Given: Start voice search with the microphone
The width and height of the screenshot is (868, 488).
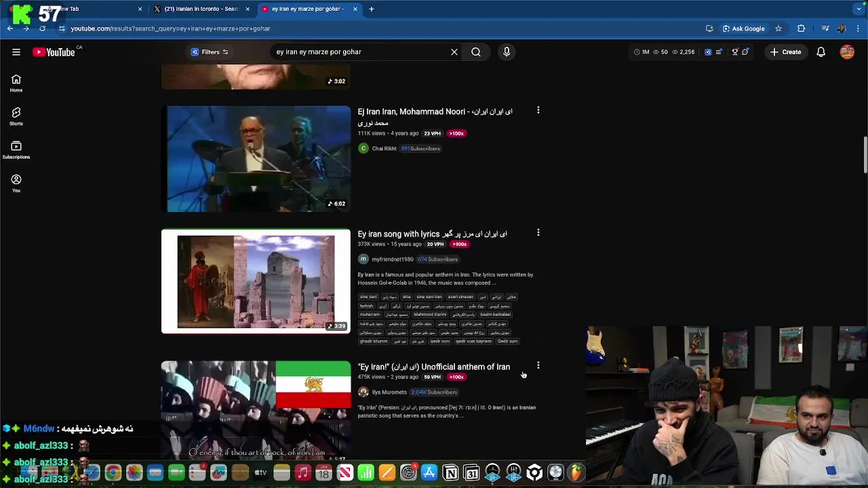Looking at the screenshot, I should coord(507,52).
